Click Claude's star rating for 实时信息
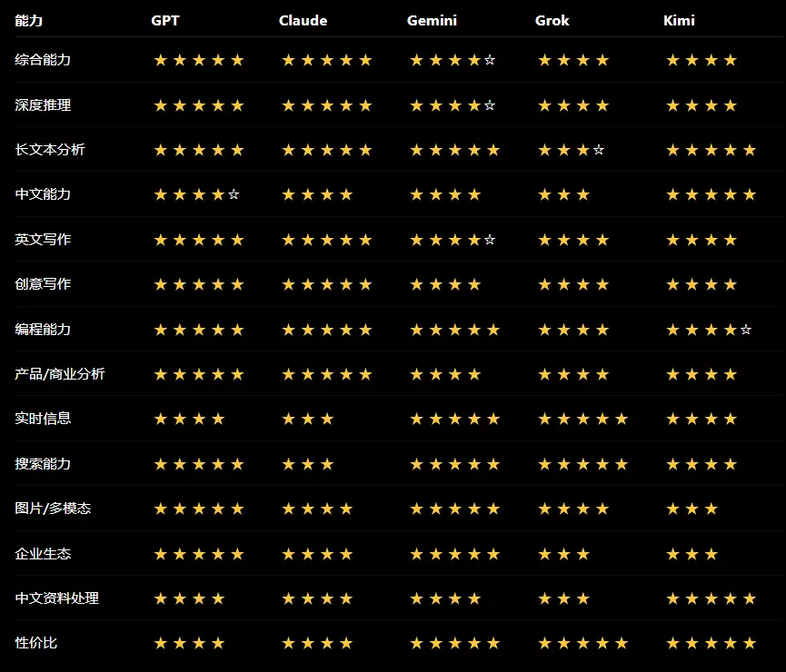Image resolution: width=786 pixels, height=672 pixels. click(x=307, y=419)
